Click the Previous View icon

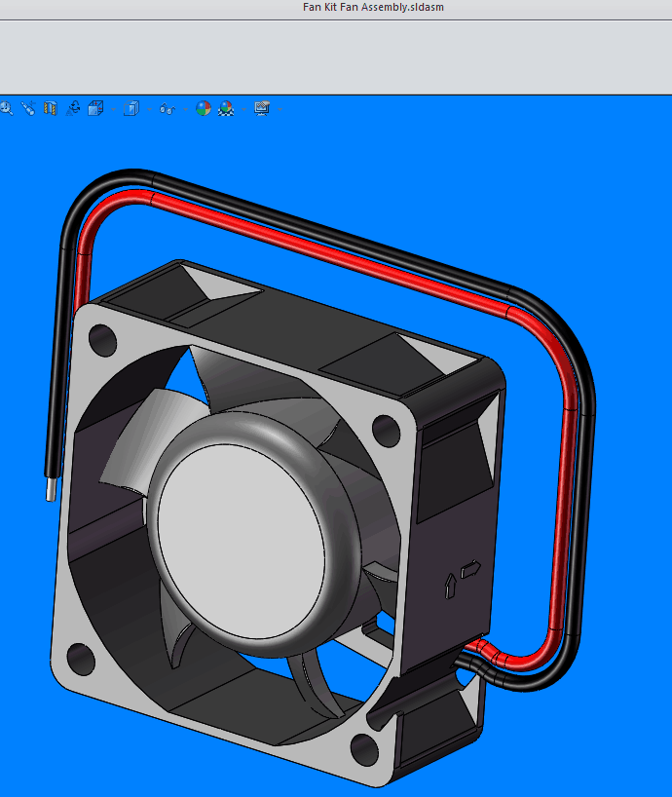pos(28,108)
